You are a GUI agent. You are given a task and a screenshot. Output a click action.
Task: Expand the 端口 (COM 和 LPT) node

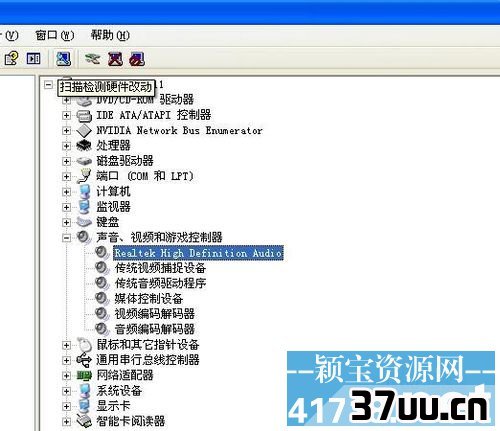click(x=66, y=176)
